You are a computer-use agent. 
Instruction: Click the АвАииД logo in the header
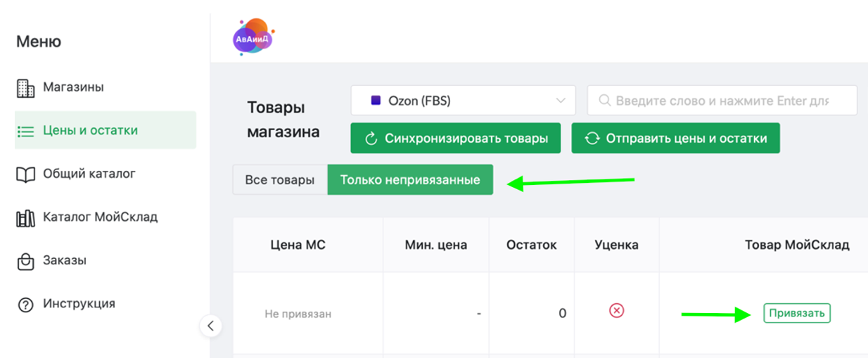pos(253,37)
